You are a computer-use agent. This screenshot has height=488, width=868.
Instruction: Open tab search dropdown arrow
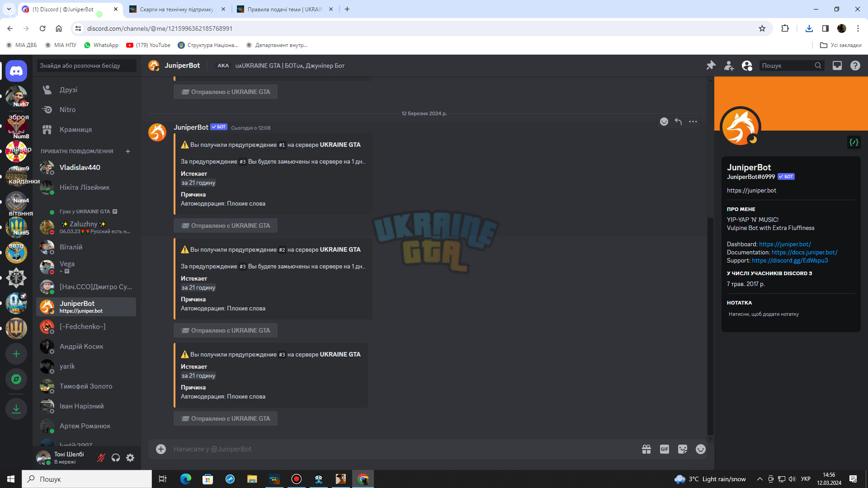pyautogui.click(x=9, y=9)
